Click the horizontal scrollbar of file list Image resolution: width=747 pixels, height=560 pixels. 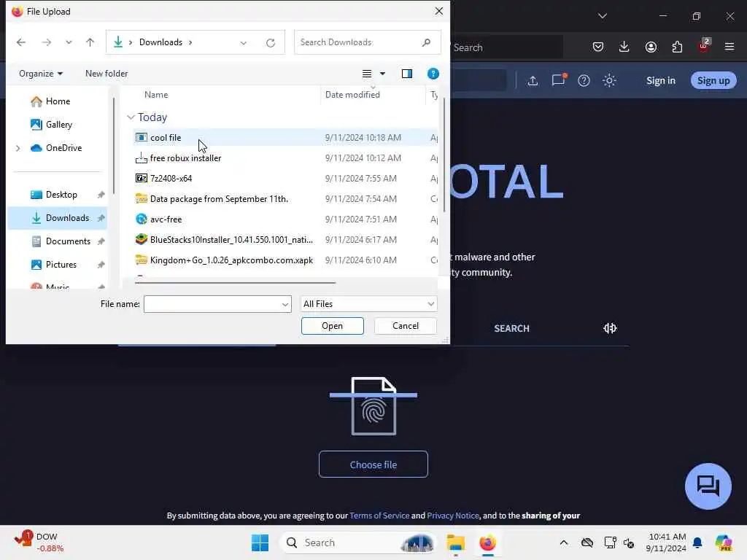[x=236, y=283]
